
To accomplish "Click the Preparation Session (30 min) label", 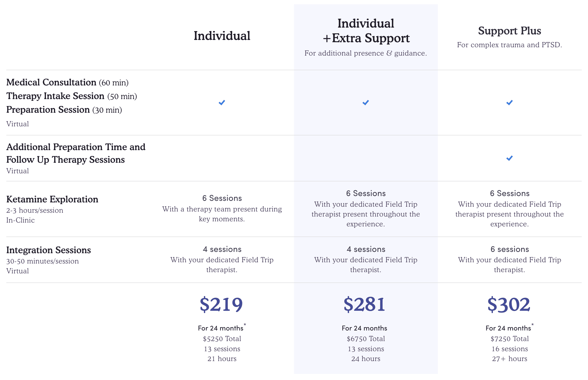I will click(64, 110).
